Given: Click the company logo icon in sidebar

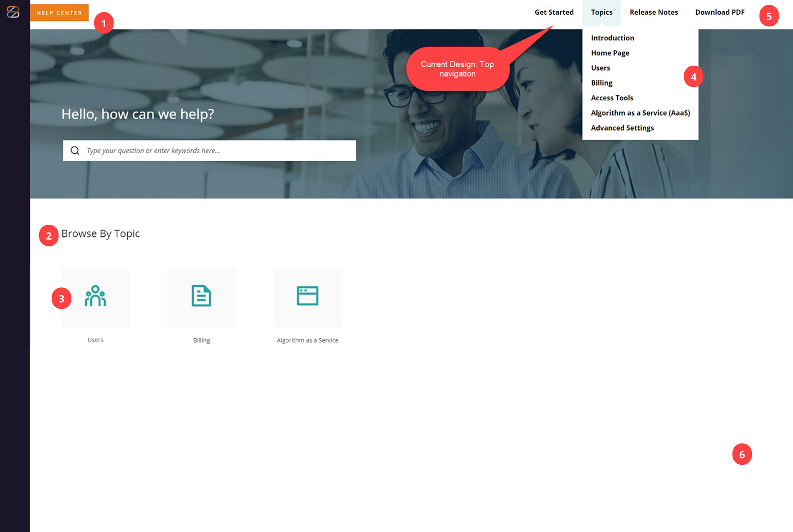Looking at the screenshot, I should click(13, 12).
